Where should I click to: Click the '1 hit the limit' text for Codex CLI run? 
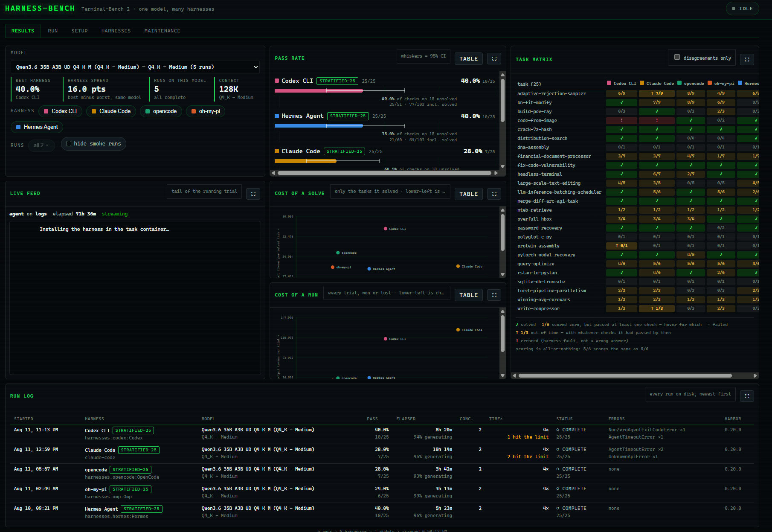point(528,437)
